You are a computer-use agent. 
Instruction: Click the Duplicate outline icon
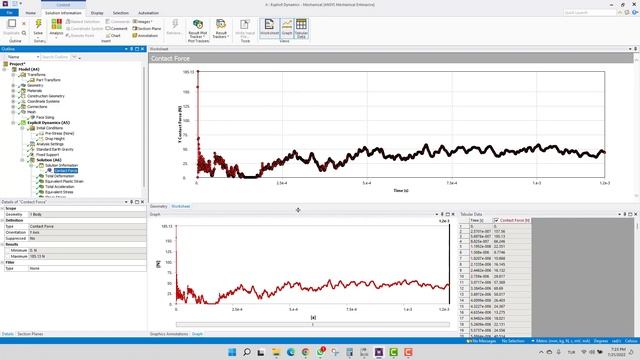[12, 23]
